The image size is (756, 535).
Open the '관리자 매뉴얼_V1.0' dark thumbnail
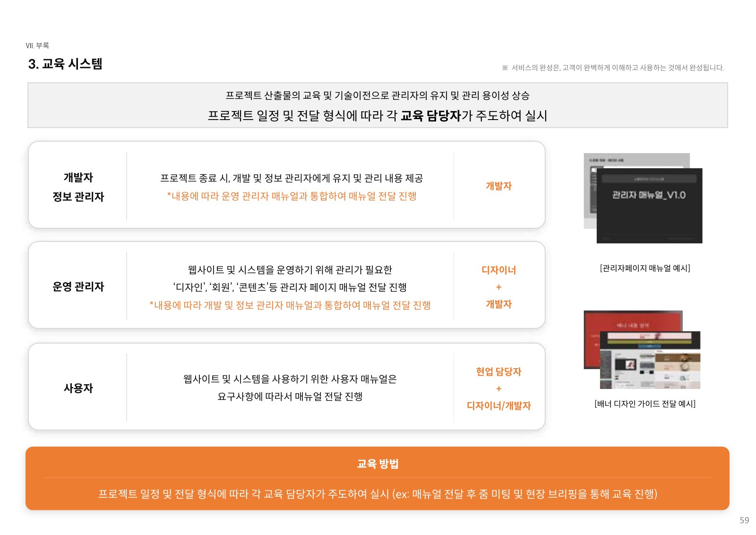tap(649, 206)
